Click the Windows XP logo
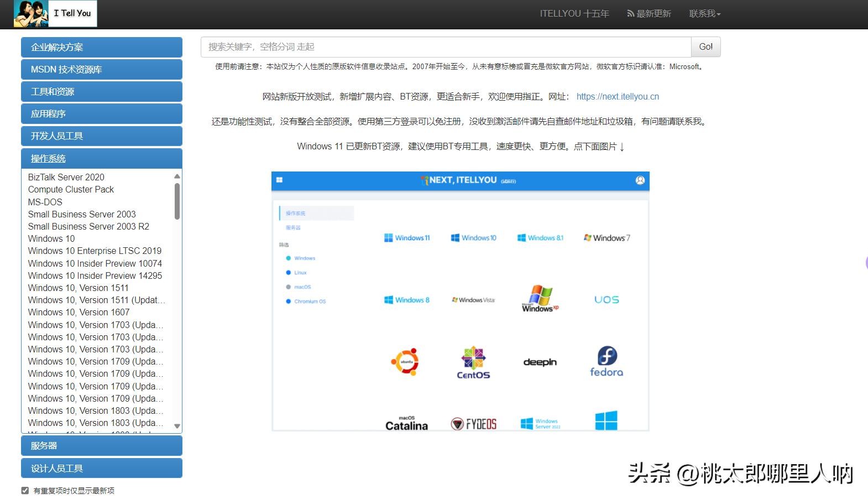868x499 pixels. click(540, 299)
